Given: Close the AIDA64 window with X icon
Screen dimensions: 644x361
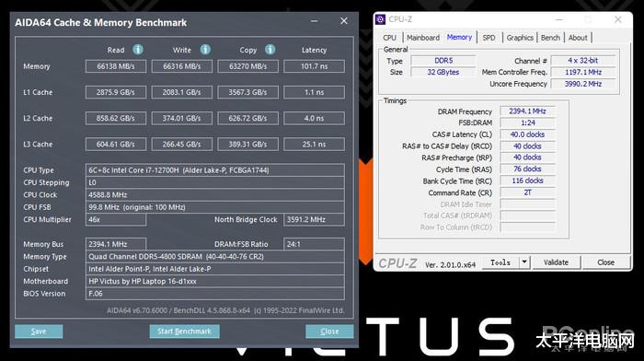Looking at the screenshot, I should pos(344,21).
